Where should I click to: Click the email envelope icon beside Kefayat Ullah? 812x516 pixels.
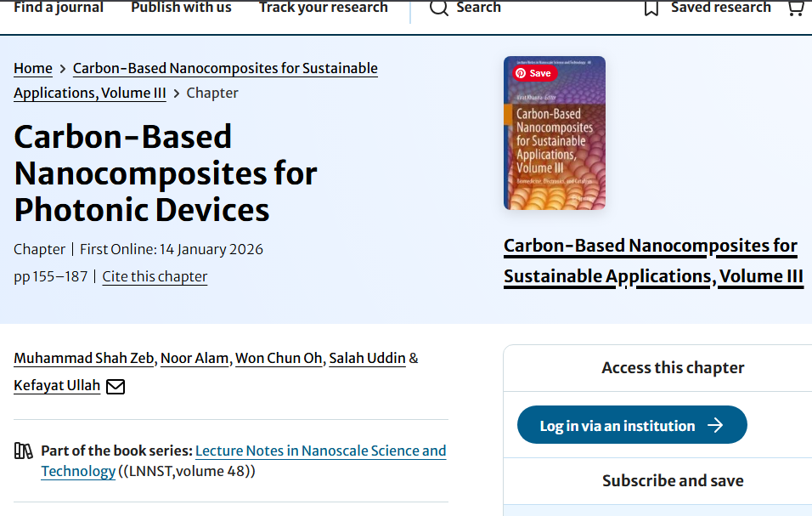pyautogui.click(x=116, y=386)
